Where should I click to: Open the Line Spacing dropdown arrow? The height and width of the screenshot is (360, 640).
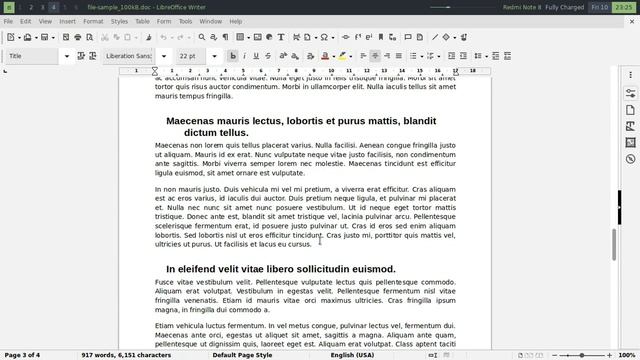pos(486,56)
